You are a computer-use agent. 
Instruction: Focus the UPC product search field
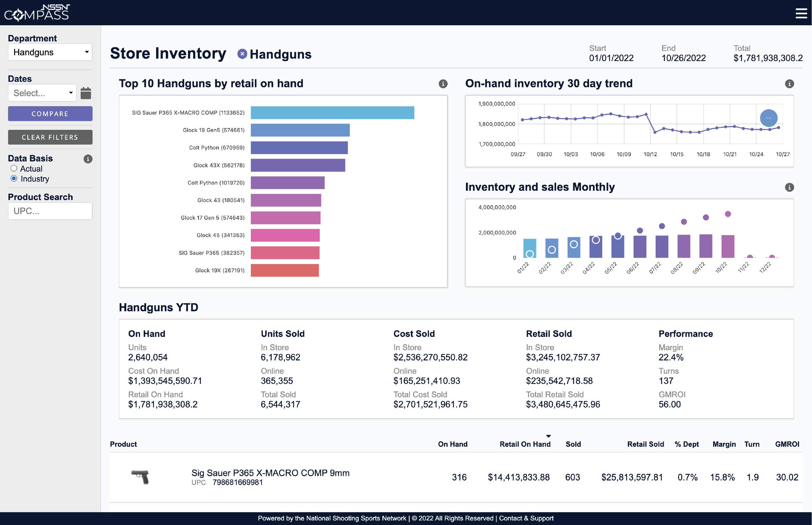(50, 211)
